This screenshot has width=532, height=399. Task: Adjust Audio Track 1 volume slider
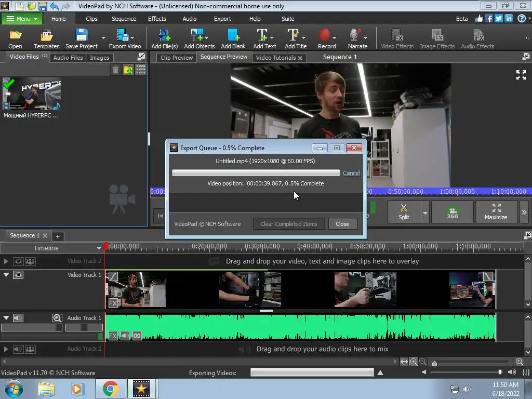click(32, 328)
